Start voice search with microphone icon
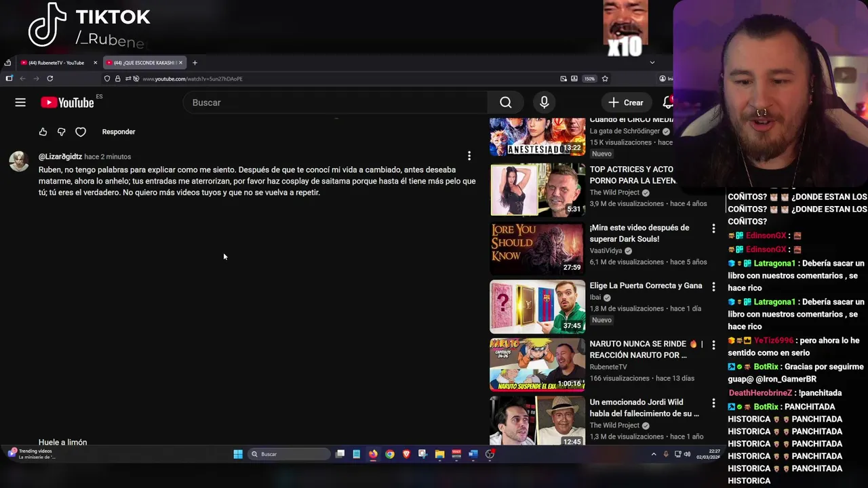The width and height of the screenshot is (868, 488). (x=544, y=102)
